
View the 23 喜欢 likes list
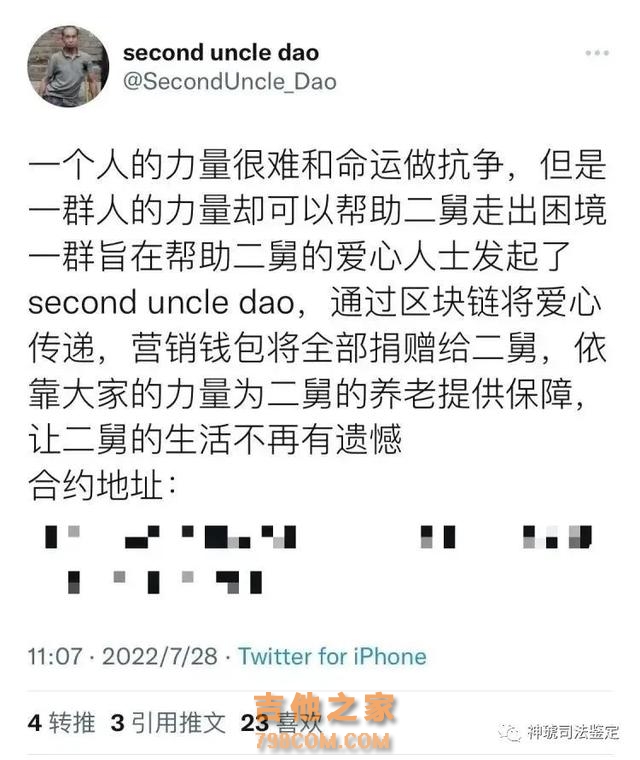point(282,723)
